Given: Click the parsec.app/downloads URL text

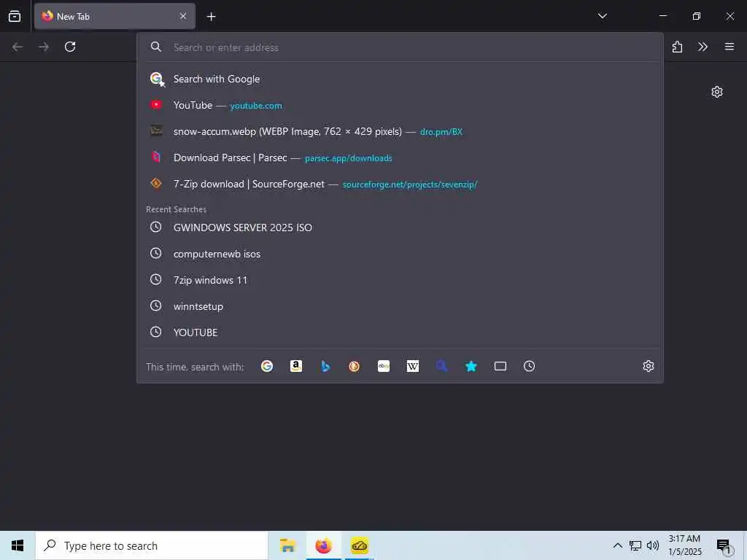Looking at the screenshot, I should pos(348,158).
